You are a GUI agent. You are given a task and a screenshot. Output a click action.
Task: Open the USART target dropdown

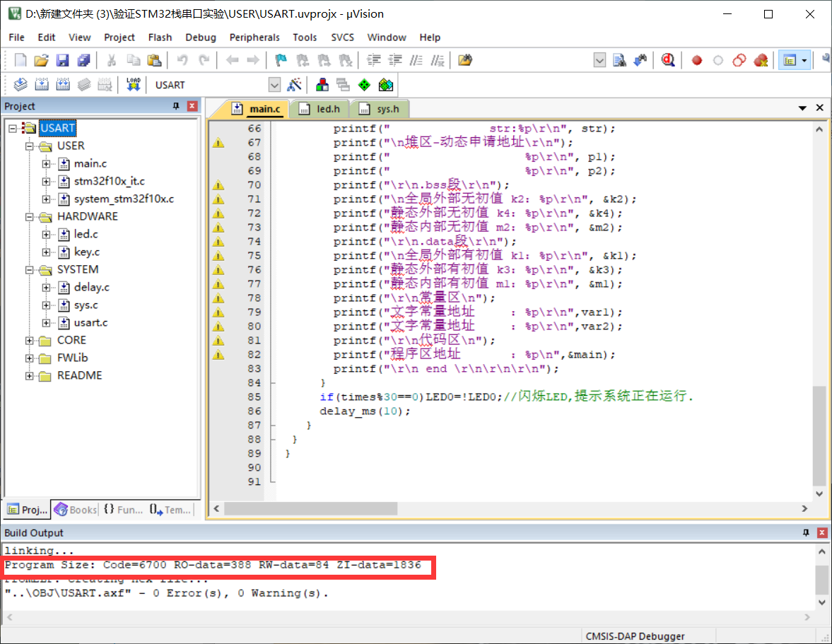[x=274, y=85]
